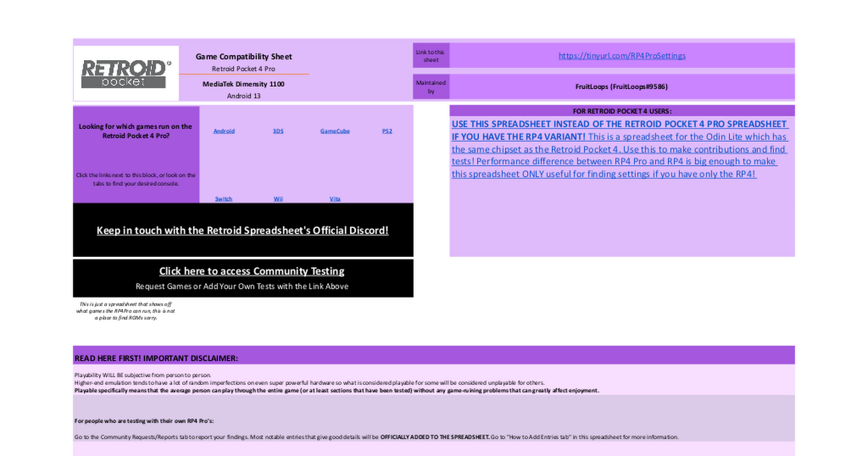868x456 pixels.
Task: Select the 'not a place to find ROMs' note
Action: click(127, 311)
